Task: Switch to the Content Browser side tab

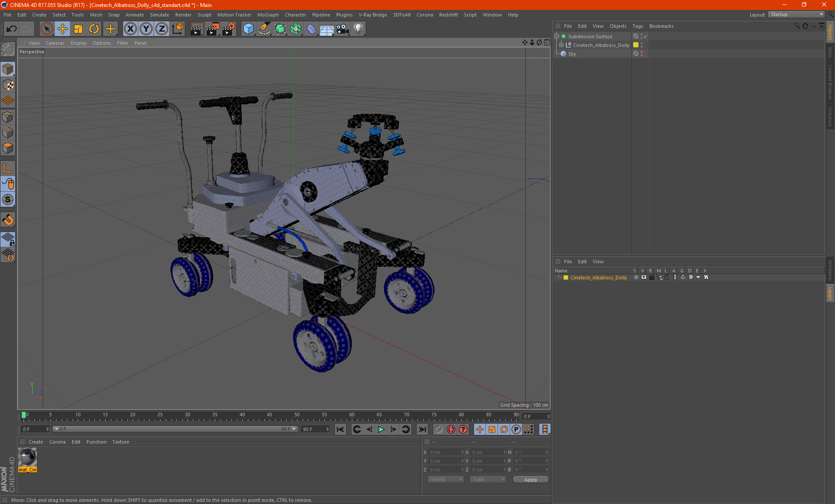Action: [x=830, y=82]
